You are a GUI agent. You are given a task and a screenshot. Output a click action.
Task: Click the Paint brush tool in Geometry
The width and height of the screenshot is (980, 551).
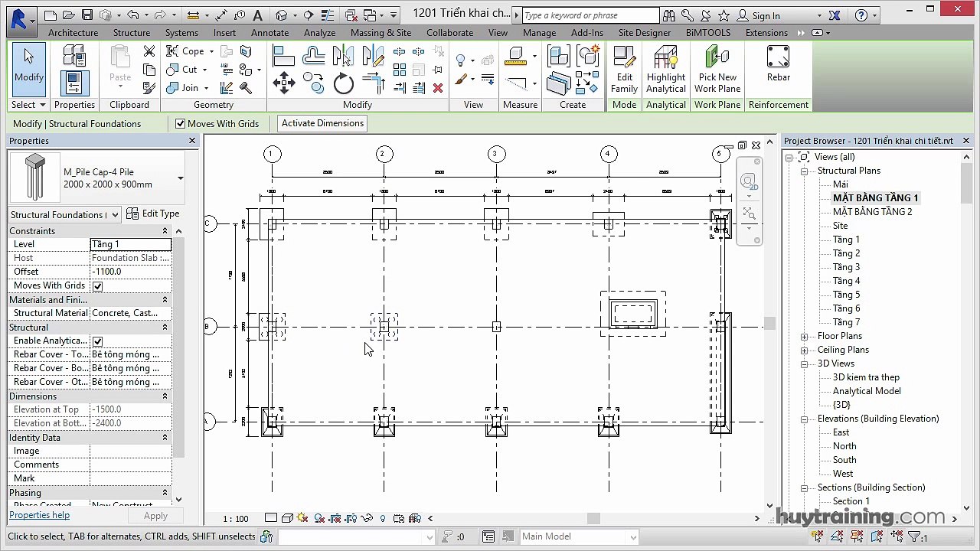247,70
